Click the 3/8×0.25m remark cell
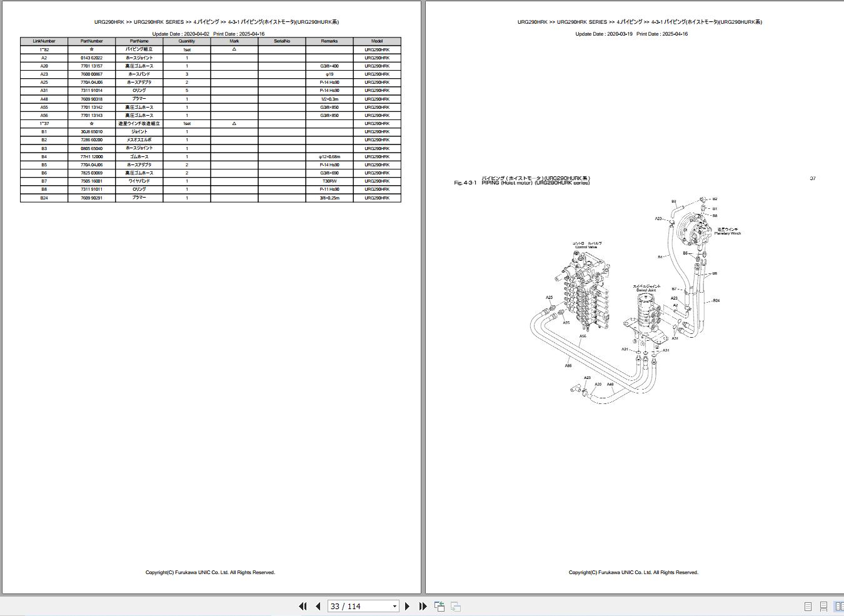Viewport: 844px width, 616px height. pos(329,198)
